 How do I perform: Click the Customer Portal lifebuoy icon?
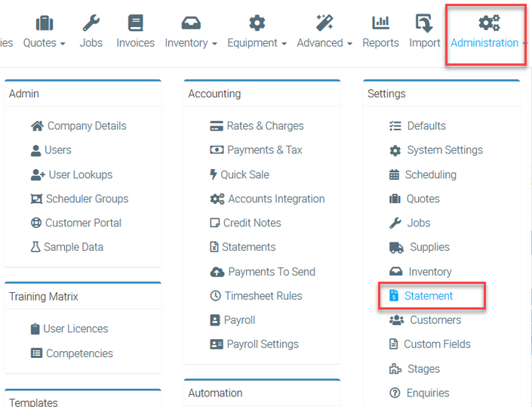[x=36, y=223]
